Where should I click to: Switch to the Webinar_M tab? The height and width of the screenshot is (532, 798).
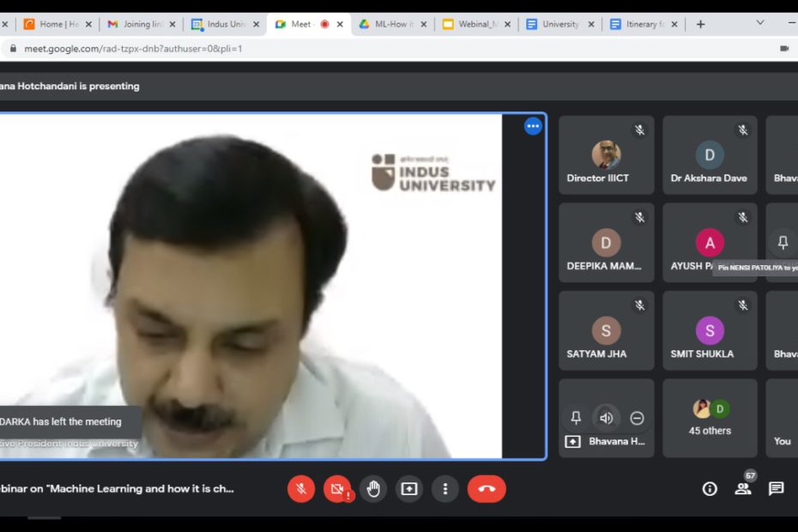476,23
